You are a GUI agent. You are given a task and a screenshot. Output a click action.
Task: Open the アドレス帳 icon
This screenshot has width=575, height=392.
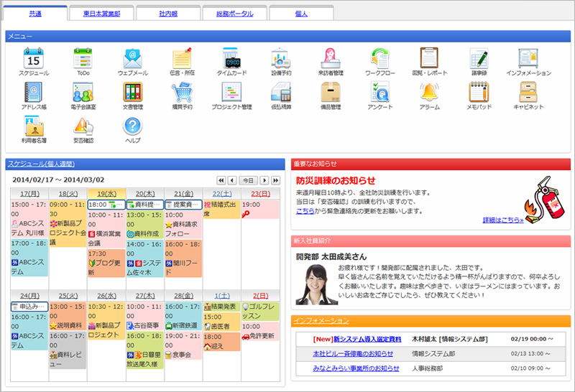pos(33,92)
